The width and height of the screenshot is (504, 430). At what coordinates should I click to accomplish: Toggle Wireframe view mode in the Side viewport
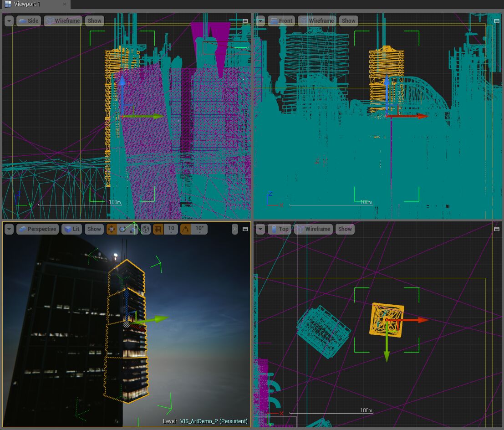tap(64, 20)
